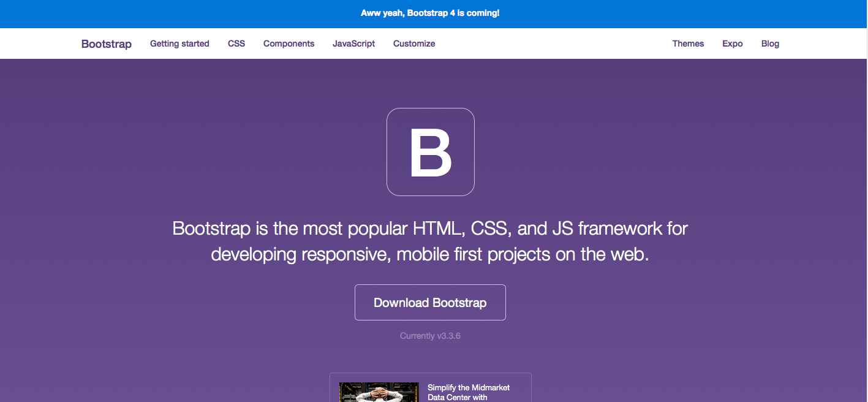Click the Bootstrap brand link in navbar
The height and width of the screenshot is (402, 868).
[107, 44]
